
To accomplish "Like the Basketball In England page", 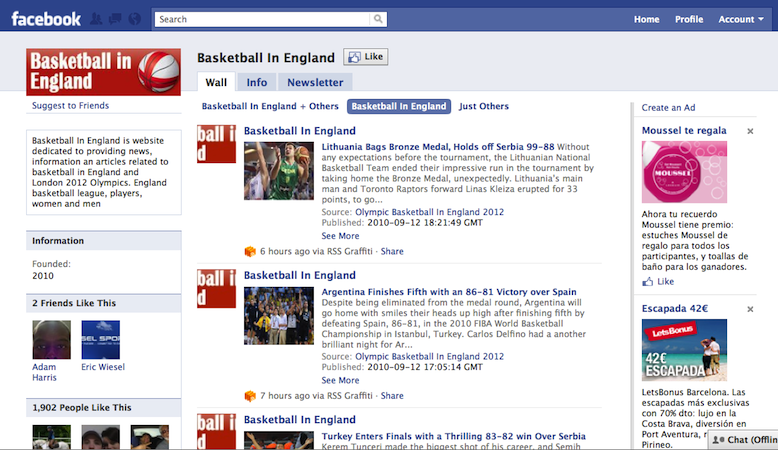I will click(x=366, y=57).
